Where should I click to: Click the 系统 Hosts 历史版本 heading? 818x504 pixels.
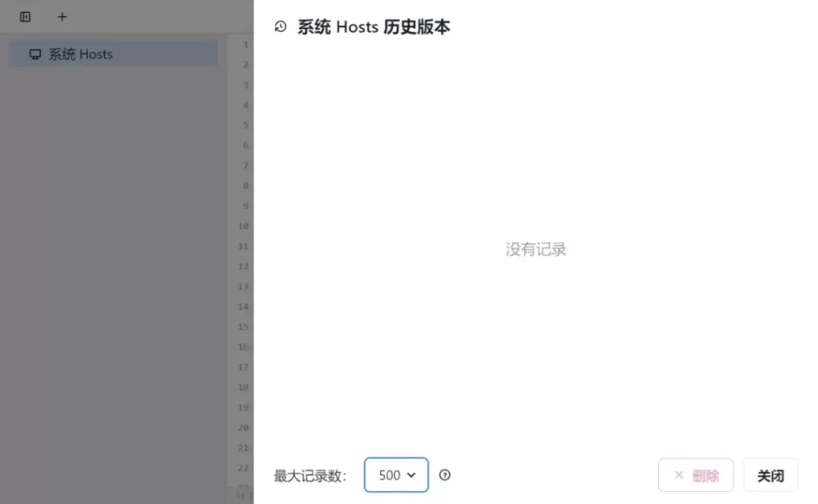coord(374,26)
